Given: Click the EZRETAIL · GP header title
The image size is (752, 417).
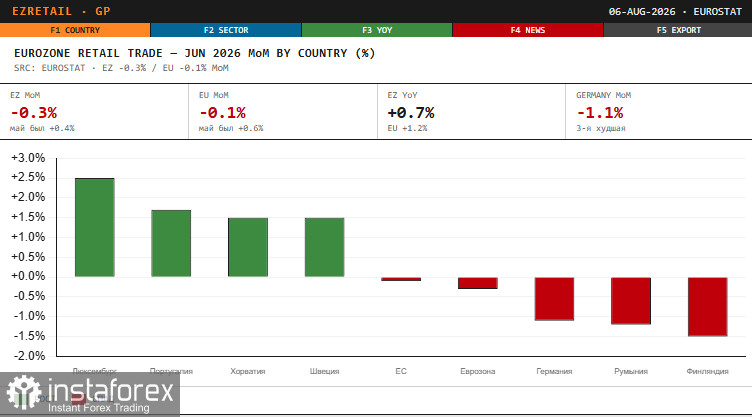Looking at the screenshot, I should pos(61,11).
